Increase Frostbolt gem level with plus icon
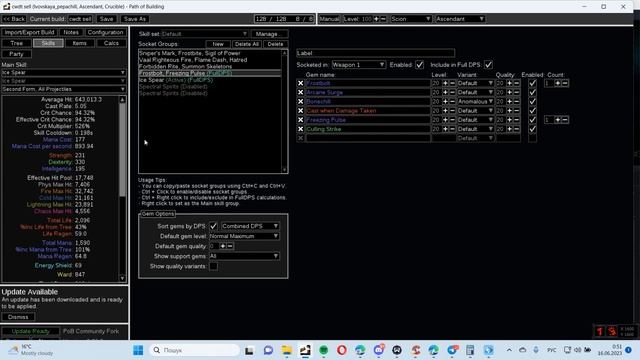This screenshot has width=640, height=360. click(x=445, y=83)
